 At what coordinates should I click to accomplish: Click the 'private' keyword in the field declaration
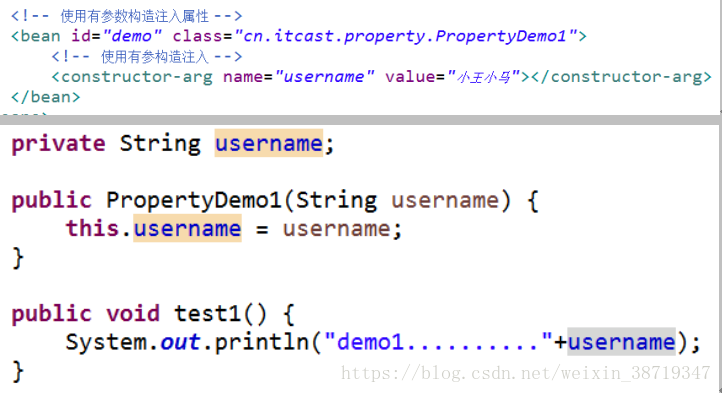pos(58,143)
